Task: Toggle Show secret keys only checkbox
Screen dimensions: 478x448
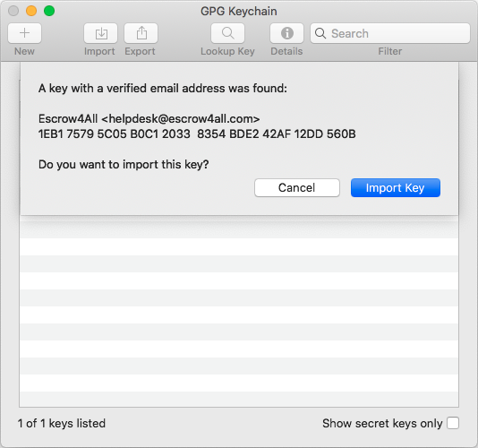Action: coord(453,423)
